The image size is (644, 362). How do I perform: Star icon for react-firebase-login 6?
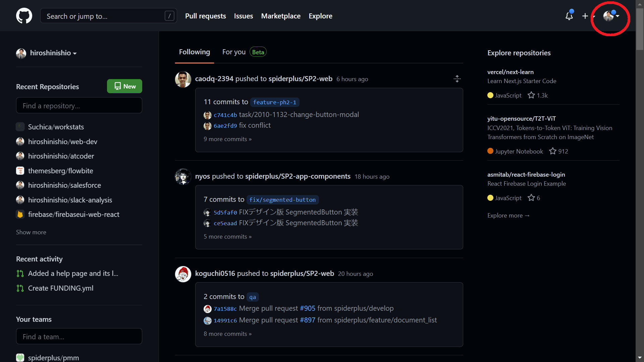(531, 198)
